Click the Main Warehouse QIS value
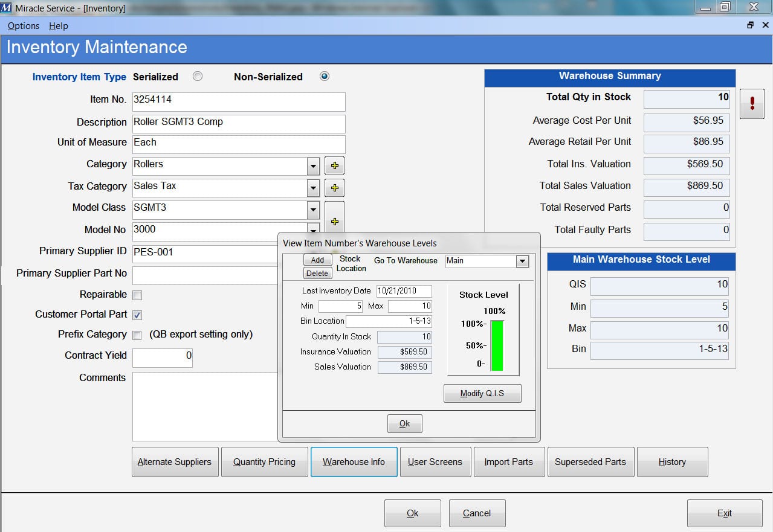The height and width of the screenshot is (532, 773). pyautogui.click(x=659, y=286)
